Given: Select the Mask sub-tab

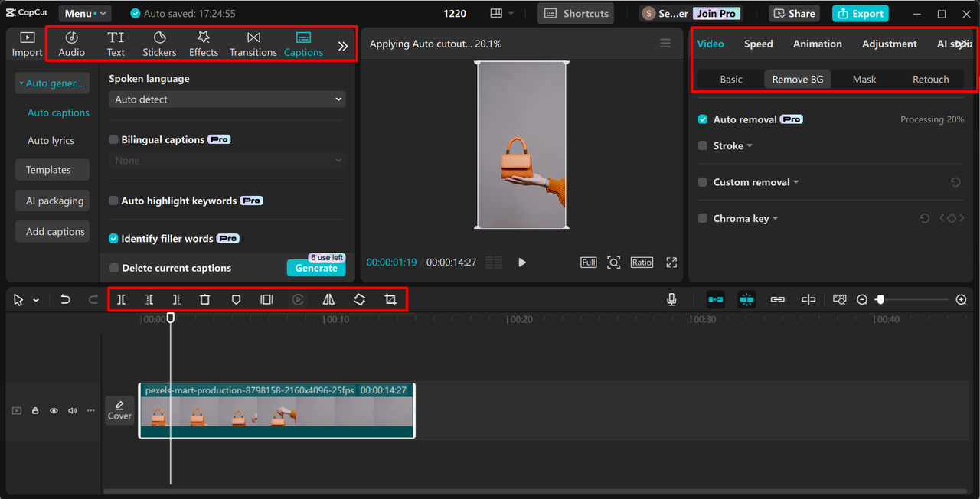Looking at the screenshot, I should coord(864,79).
